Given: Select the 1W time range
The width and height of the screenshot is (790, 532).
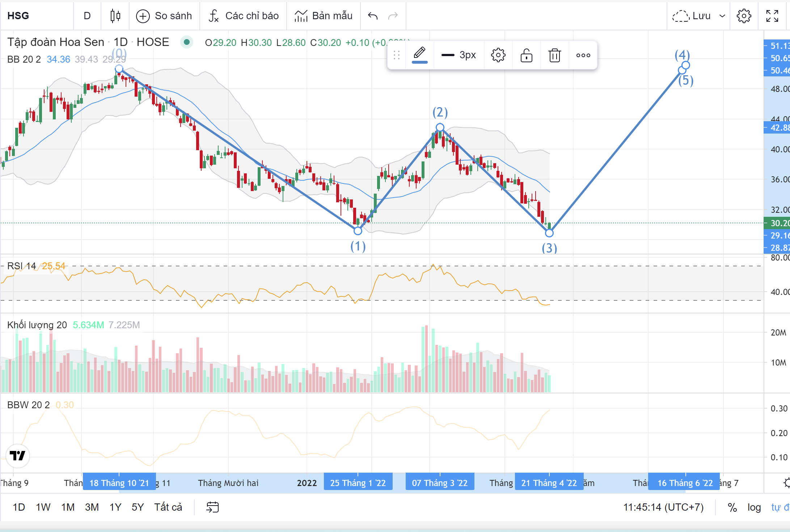Looking at the screenshot, I should click(x=43, y=507).
